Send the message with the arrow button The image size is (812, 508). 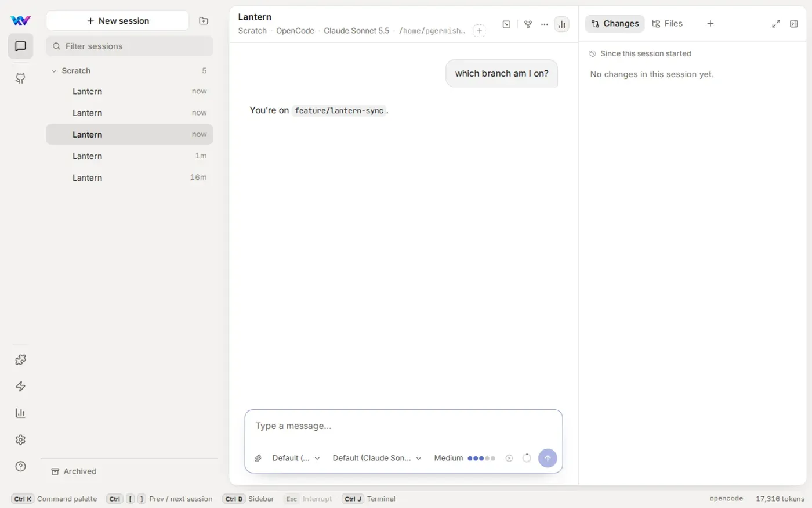[x=548, y=458]
